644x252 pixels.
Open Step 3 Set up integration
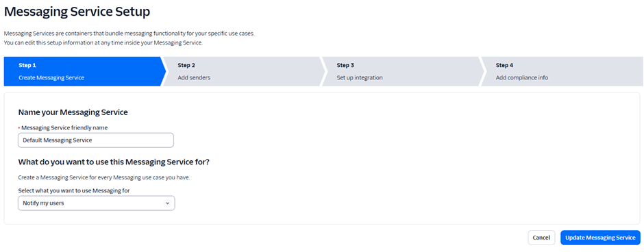[x=401, y=71]
